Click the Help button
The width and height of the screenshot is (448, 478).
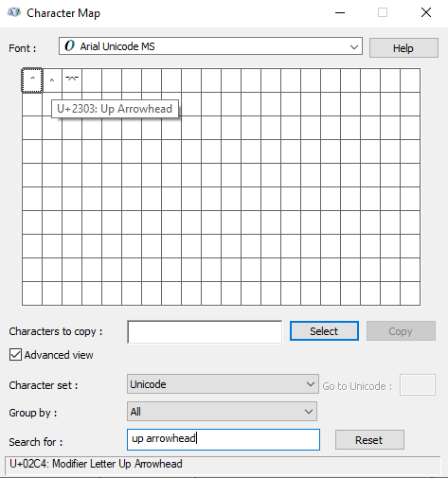coord(403,48)
